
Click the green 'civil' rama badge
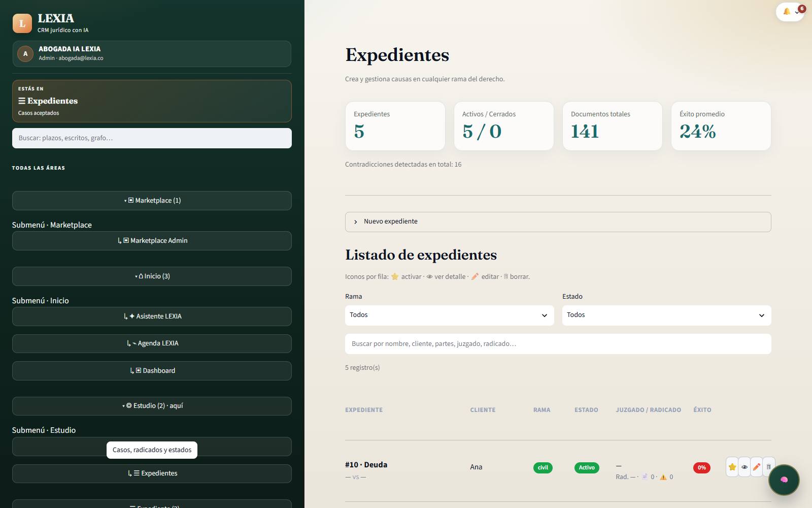(543, 467)
